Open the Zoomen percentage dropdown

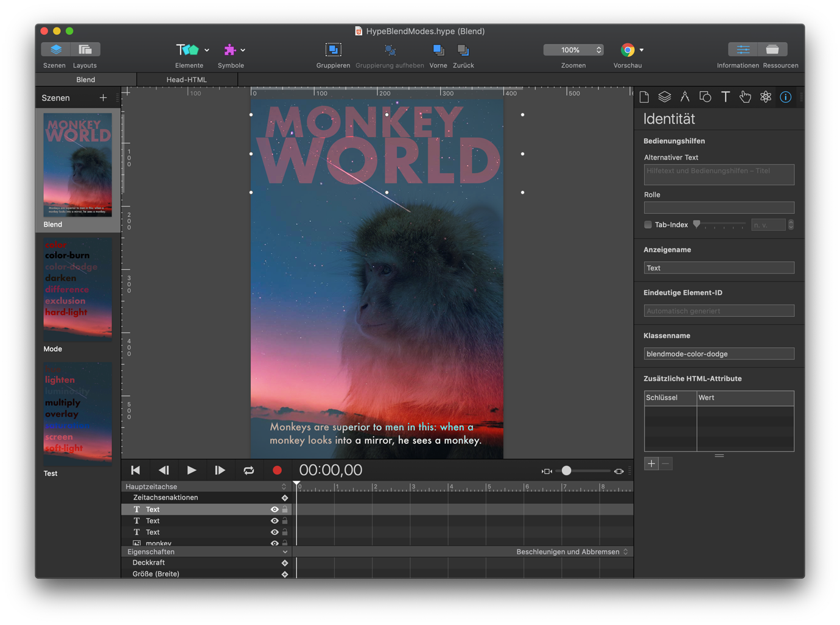(573, 50)
